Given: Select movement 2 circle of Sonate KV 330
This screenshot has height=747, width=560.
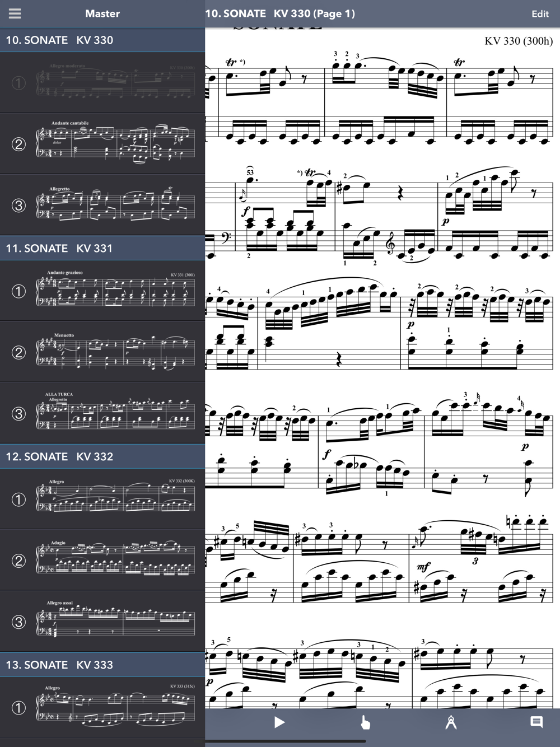Looking at the screenshot, I should (x=18, y=144).
